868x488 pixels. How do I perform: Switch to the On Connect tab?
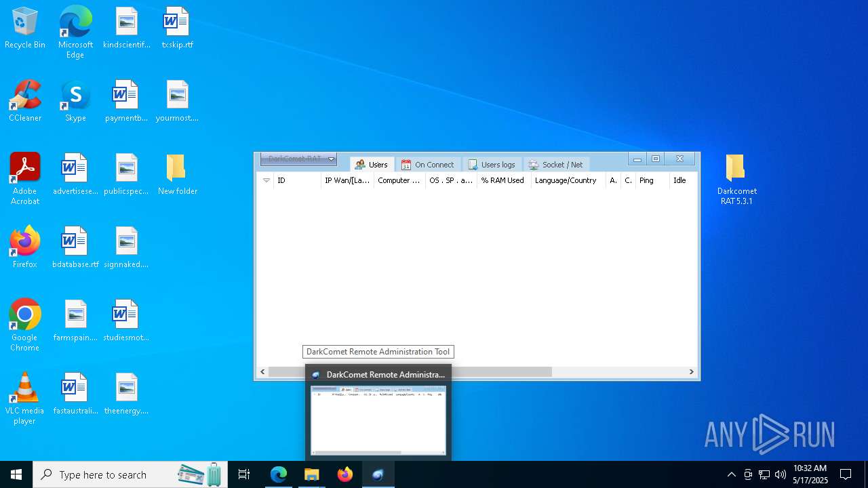point(428,165)
